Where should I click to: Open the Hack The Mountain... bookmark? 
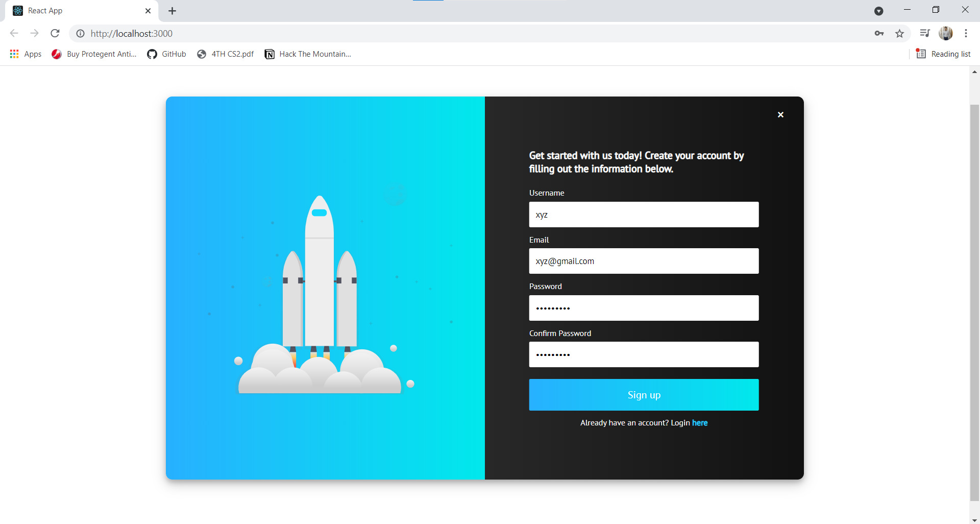point(308,54)
